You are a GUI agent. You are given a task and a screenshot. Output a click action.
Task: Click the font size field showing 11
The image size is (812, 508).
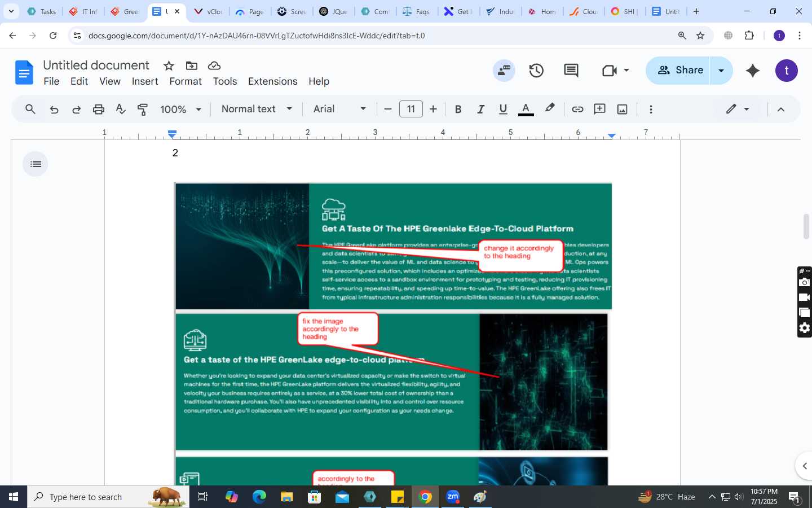(x=411, y=109)
